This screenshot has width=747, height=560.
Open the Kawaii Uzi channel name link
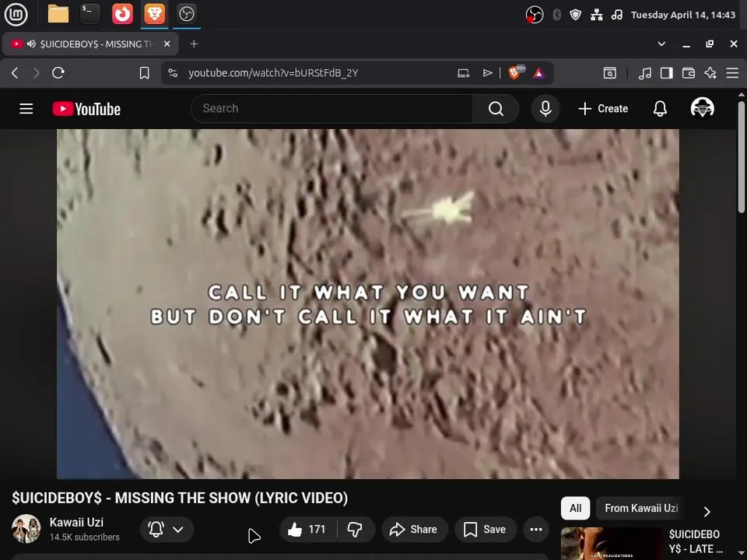pos(76,523)
